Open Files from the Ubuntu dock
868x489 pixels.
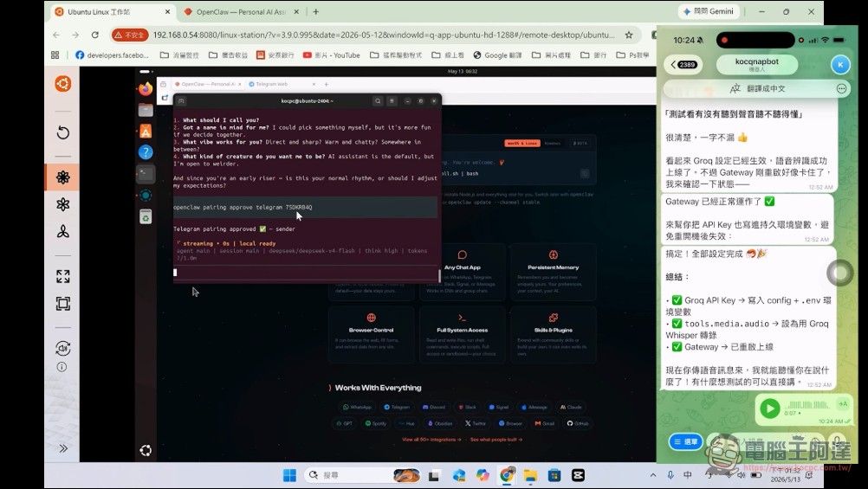(x=146, y=110)
